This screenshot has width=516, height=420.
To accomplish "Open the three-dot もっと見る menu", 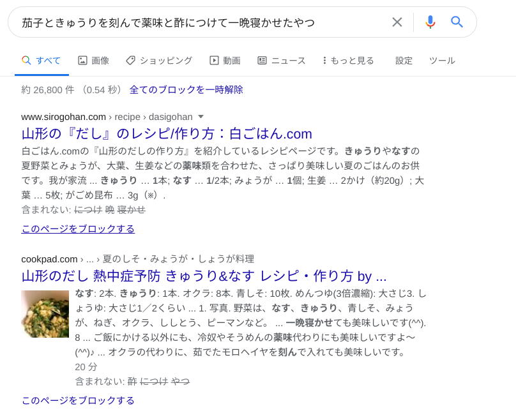I will 324,61.
